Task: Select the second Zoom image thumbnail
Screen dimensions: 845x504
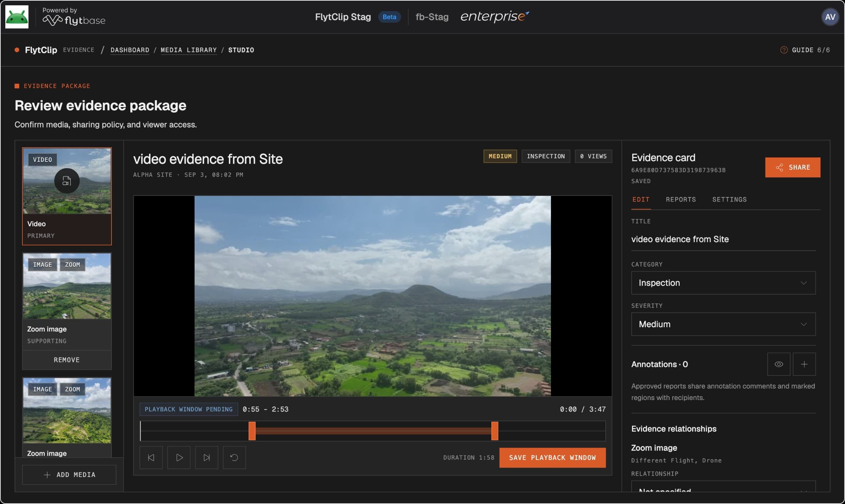Action: [67, 410]
